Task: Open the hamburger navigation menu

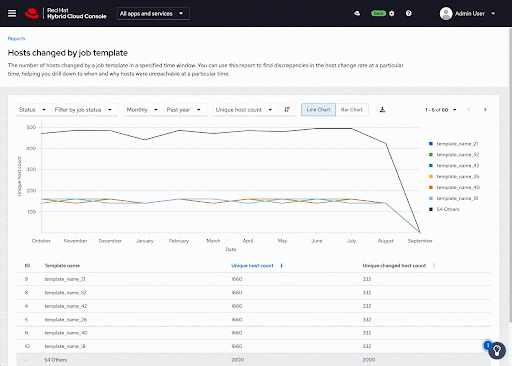Action: (x=12, y=13)
